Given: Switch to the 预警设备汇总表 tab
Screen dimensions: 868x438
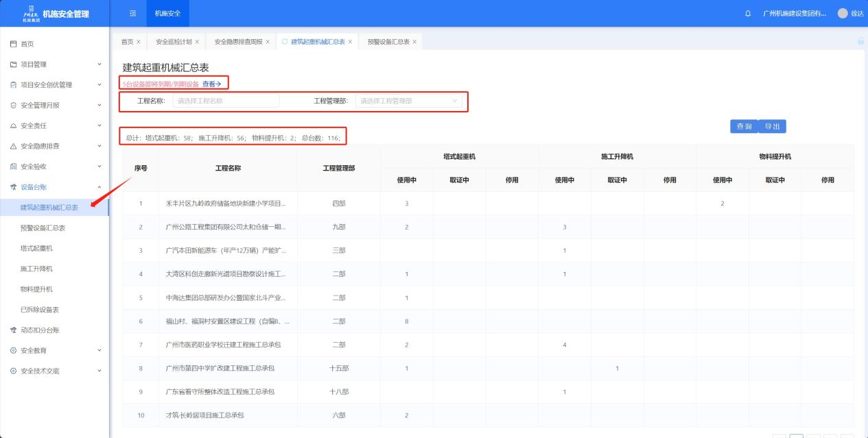Looking at the screenshot, I should coord(388,42).
